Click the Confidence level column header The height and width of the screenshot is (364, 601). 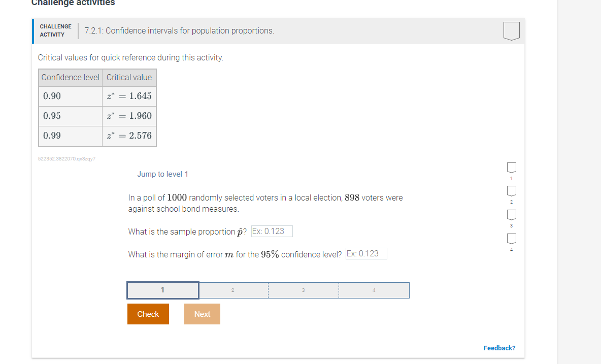[x=70, y=77]
